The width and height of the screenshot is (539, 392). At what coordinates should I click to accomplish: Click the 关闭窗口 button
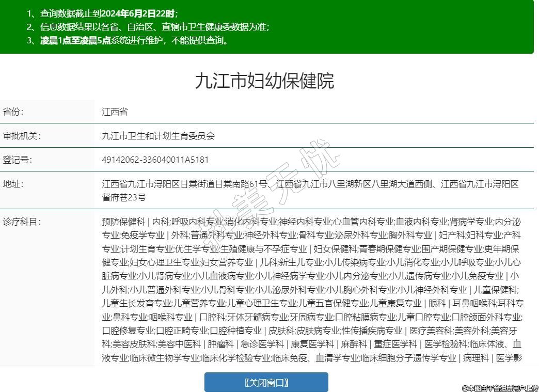266,382
